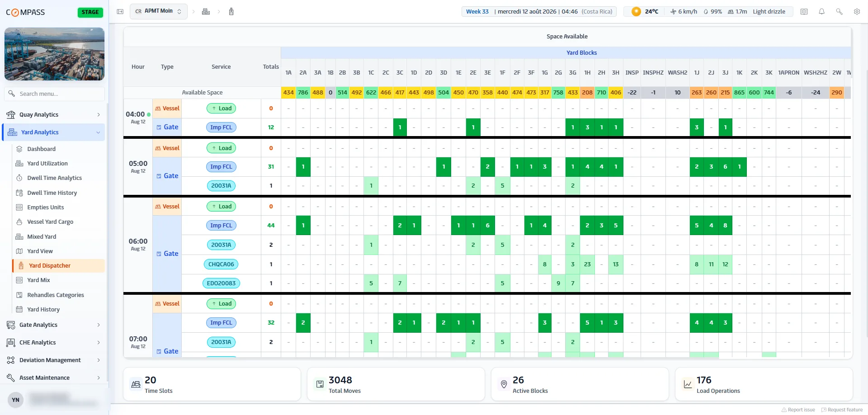Viewport: 868px width, 415px height.
Task: Open Dwell Time History page
Action: [59, 193]
